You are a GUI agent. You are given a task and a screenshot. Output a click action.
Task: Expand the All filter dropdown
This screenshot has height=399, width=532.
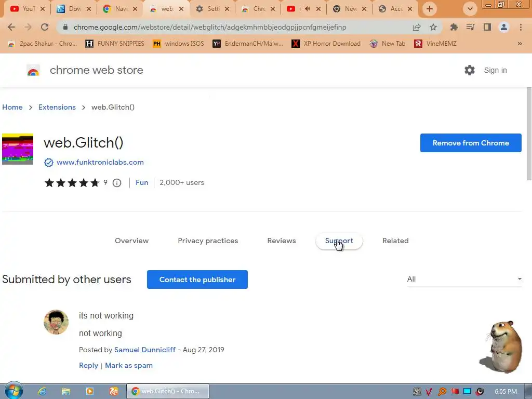[464, 279]
